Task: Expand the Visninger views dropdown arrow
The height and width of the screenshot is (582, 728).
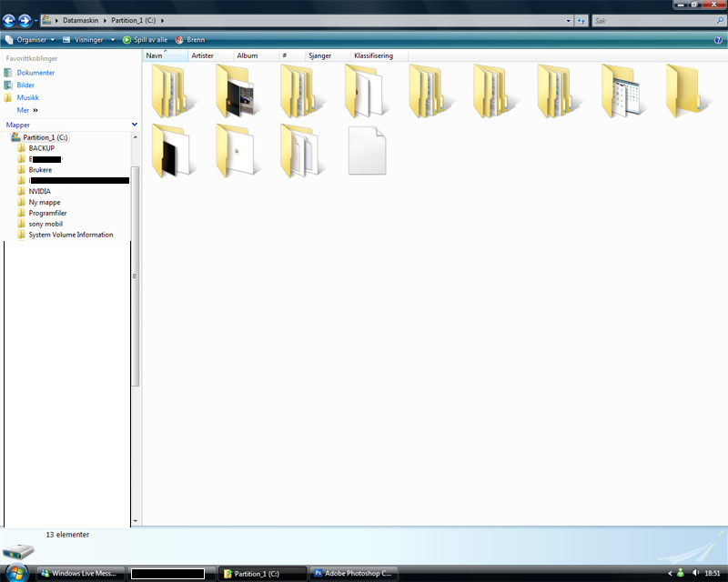Action: click(113, 40)
